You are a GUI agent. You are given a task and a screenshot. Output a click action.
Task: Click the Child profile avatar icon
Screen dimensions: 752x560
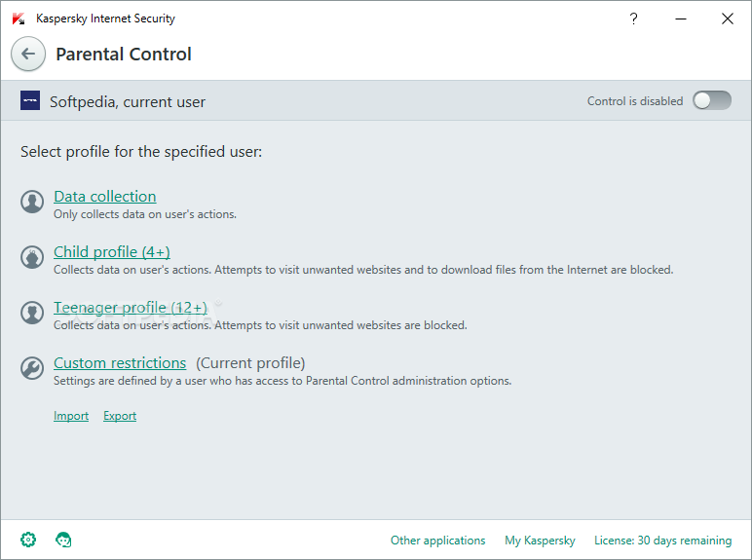coord(32,257)
